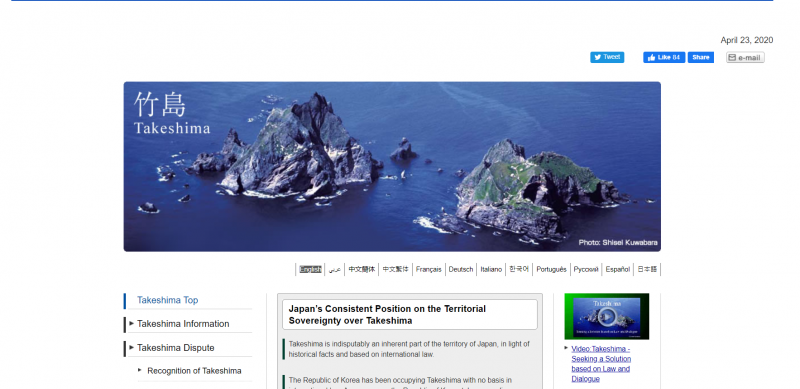Open the Recognition of Takeshima submenu item

pos(194,371)
